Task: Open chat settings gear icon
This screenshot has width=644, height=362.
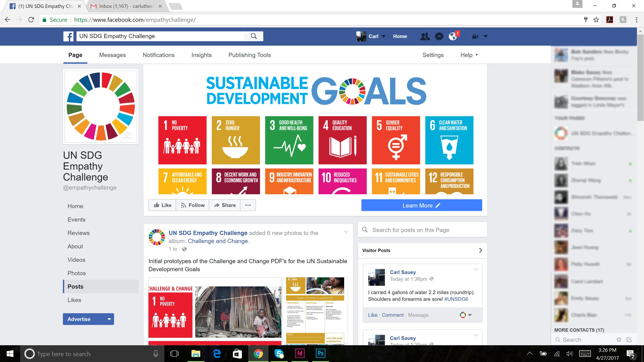Action: [619, 340]
